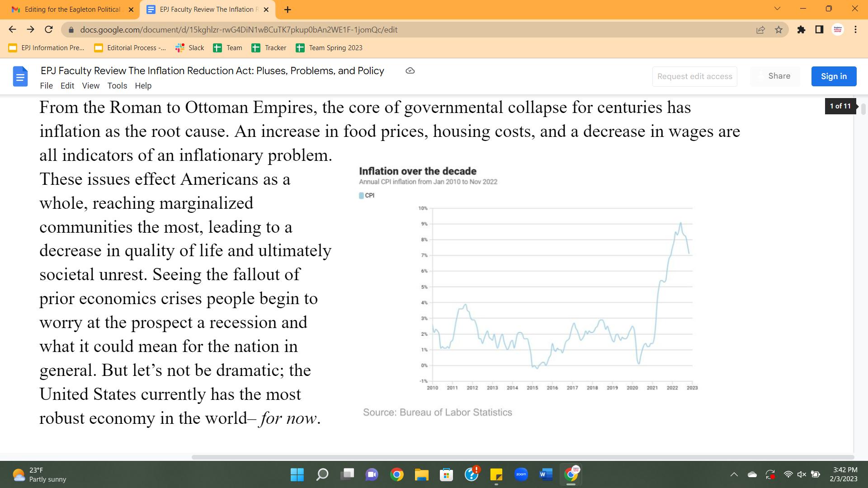Click the cloud document status icon
The width and height of the screenshot is (868, 488).
click(410, 71)
